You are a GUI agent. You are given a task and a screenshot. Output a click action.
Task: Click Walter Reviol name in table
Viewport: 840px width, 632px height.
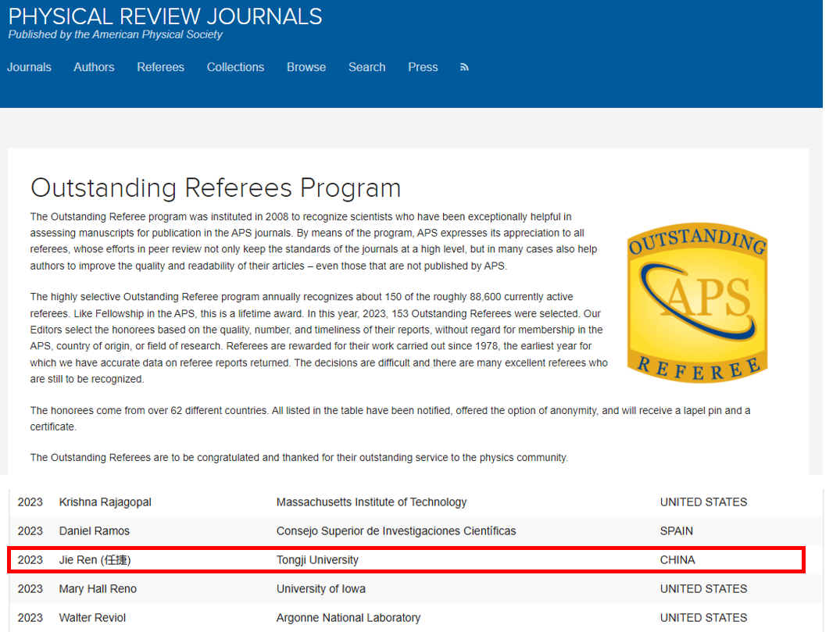[x=92, y=618]
